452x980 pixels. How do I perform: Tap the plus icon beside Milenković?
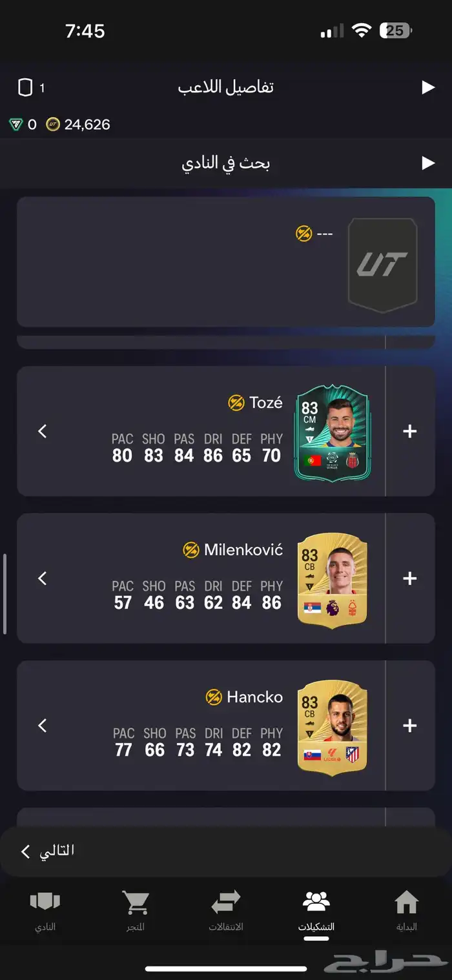[409, 578]
